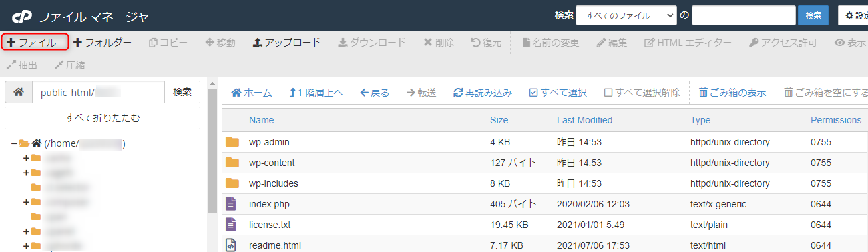Click the cPanel logo icon
868x252 pixels.
point(21,15)
